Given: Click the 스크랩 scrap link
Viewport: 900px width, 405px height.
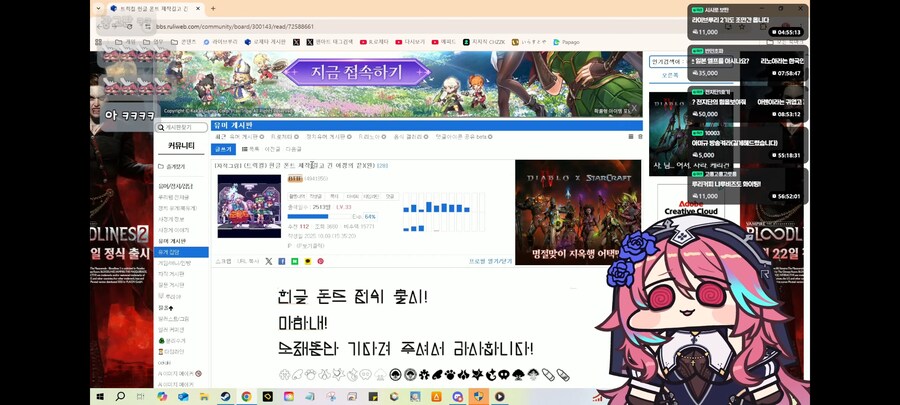Looking at the screenshot, I should 223,261.
